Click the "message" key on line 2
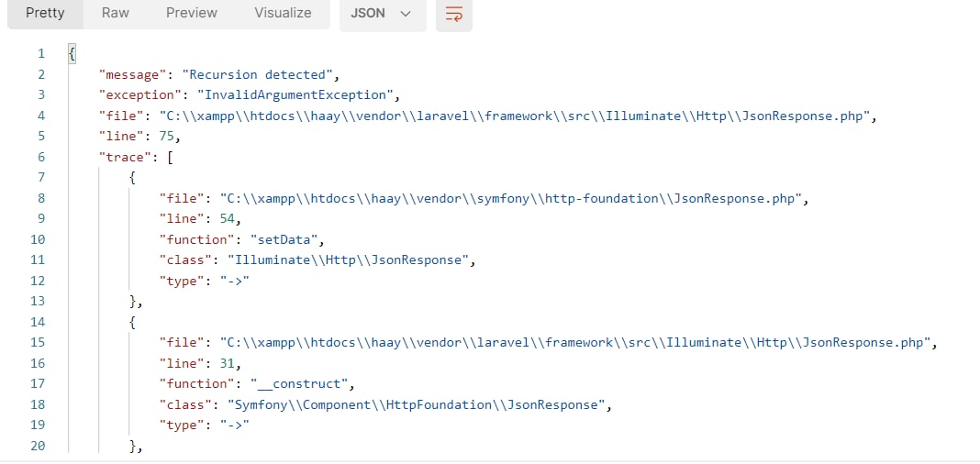980x464 pixels. pyautogui.click(x=132, y=75)
